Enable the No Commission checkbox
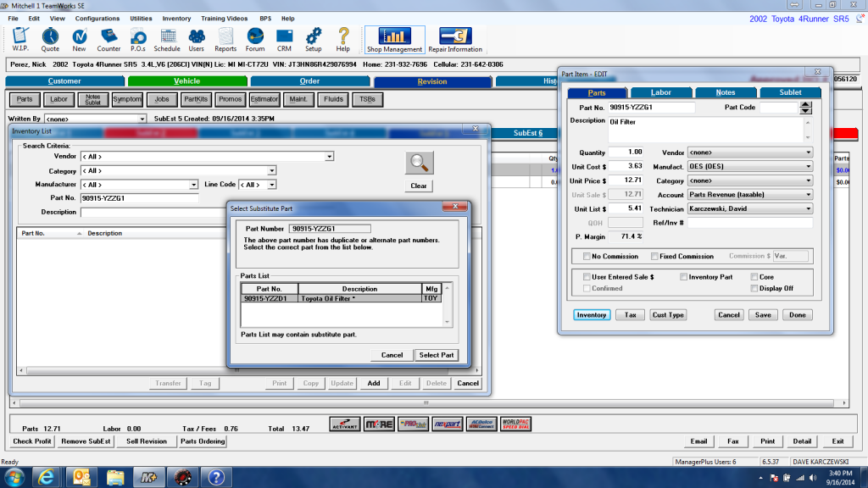Viewport: 868px width, 488px height. (587, 256)
